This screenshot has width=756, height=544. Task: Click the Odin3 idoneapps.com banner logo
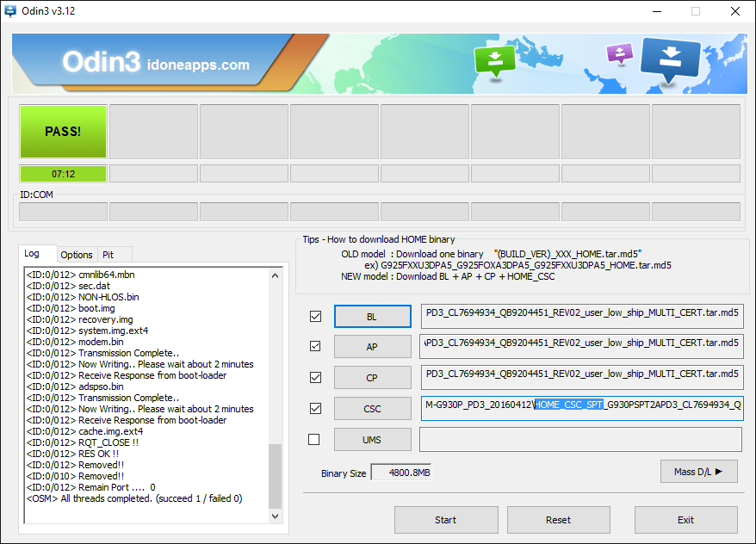(156, 63)
